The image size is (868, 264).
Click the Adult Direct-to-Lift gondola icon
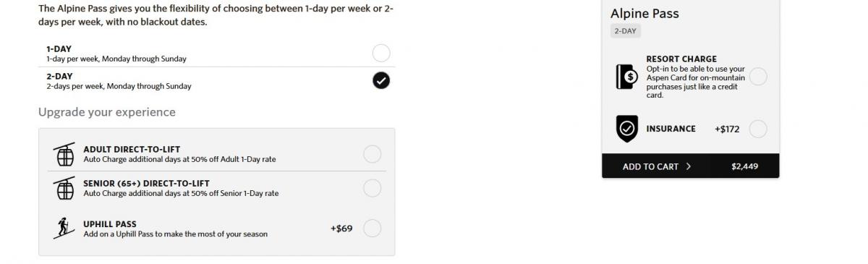[64, 155]
